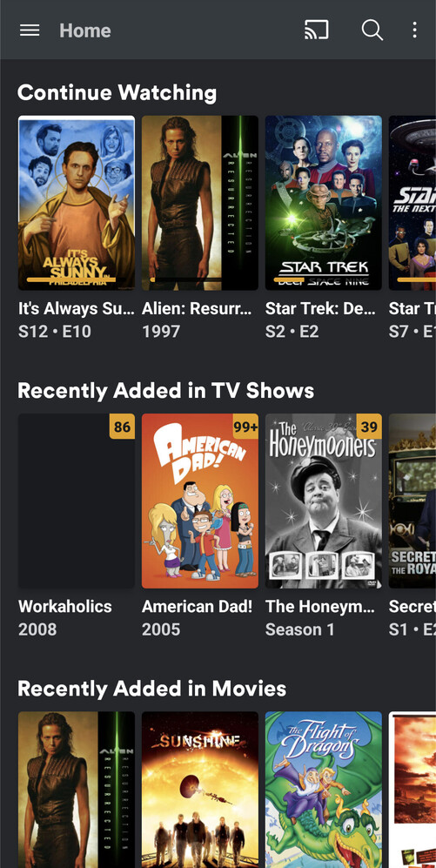
Task: Open The Flight of Dragons poster
Action: (x=323, y=790)
